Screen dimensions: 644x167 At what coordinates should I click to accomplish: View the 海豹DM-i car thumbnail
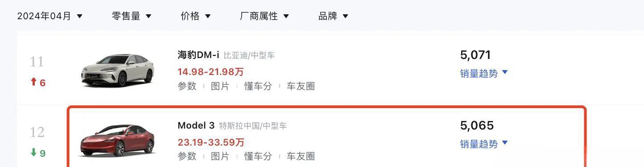pos(118,69)
